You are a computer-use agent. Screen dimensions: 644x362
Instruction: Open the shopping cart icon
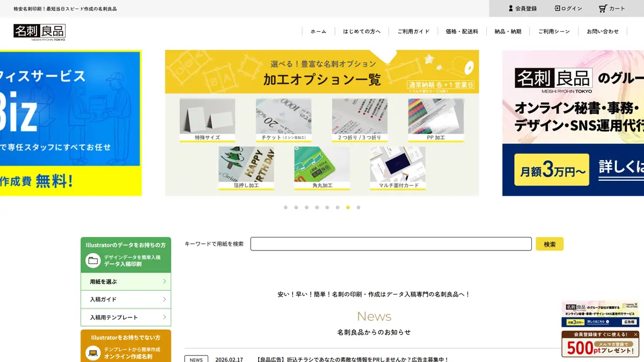coord(603,9)
